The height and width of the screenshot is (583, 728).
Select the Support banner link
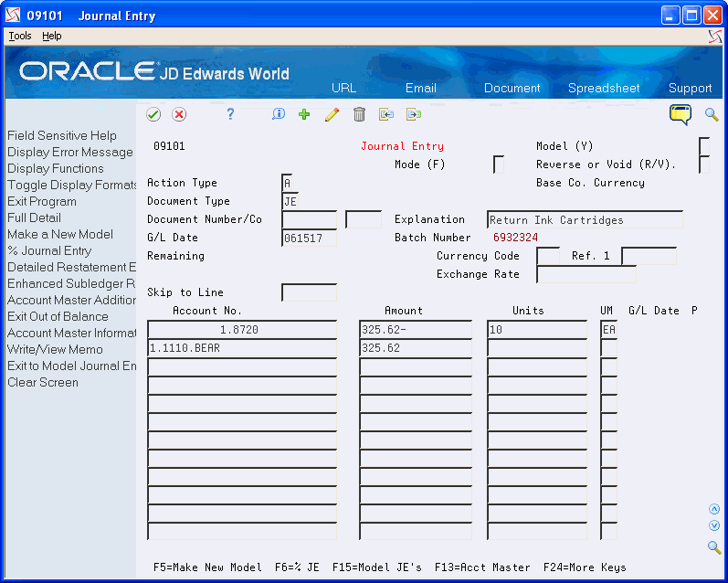click(x=690, y=88)
